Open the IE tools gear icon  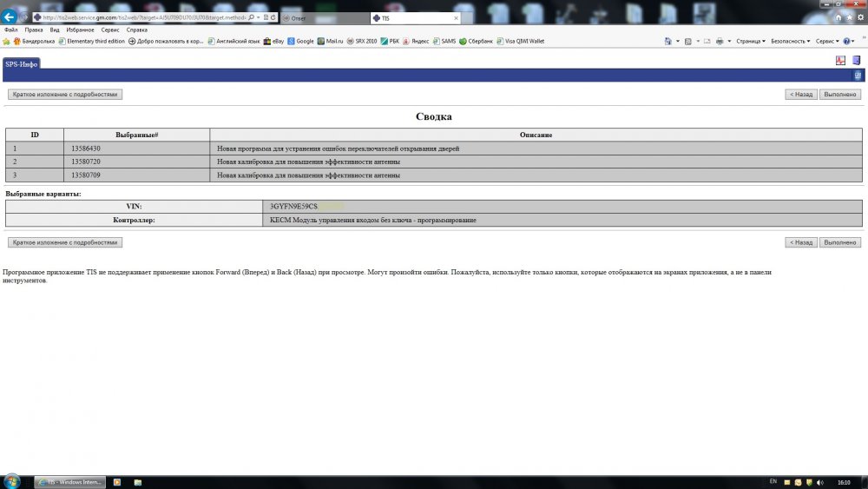858,17
